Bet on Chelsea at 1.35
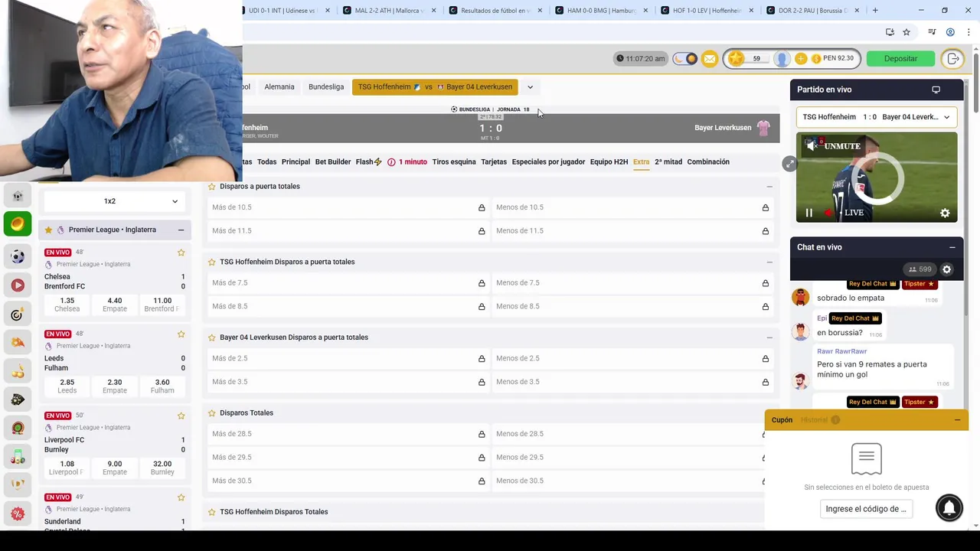The width and height of the screenshot is (980, 551). click(x=67, y=305)
